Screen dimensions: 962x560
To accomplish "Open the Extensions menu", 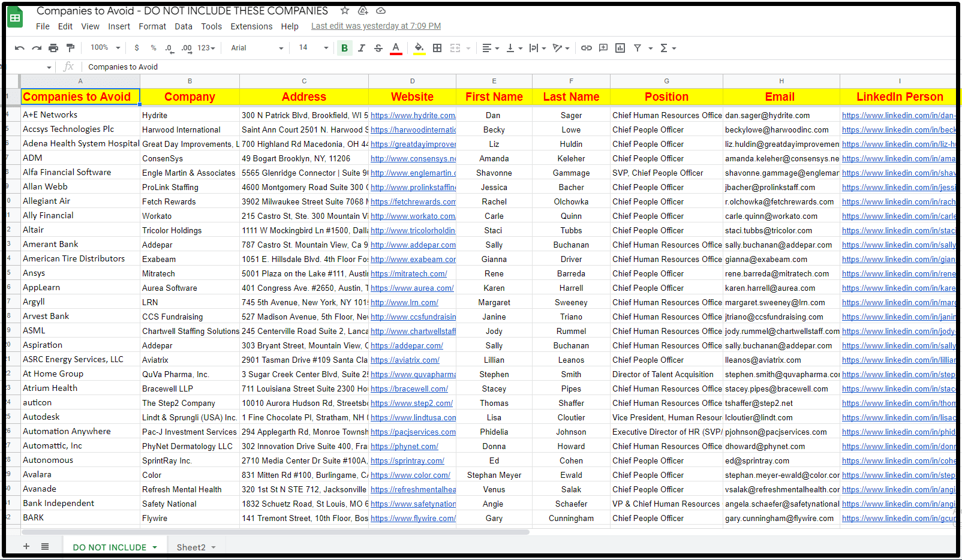I will click(251, 26).
